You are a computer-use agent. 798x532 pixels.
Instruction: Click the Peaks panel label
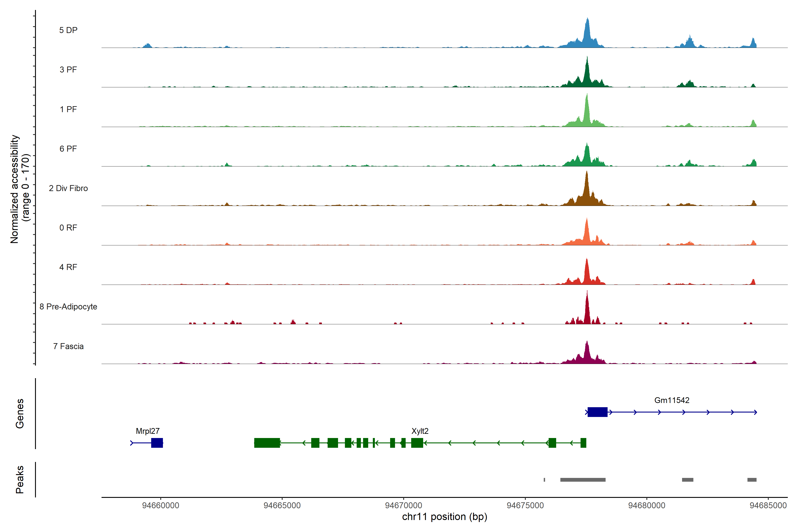[x=20, y=479]
